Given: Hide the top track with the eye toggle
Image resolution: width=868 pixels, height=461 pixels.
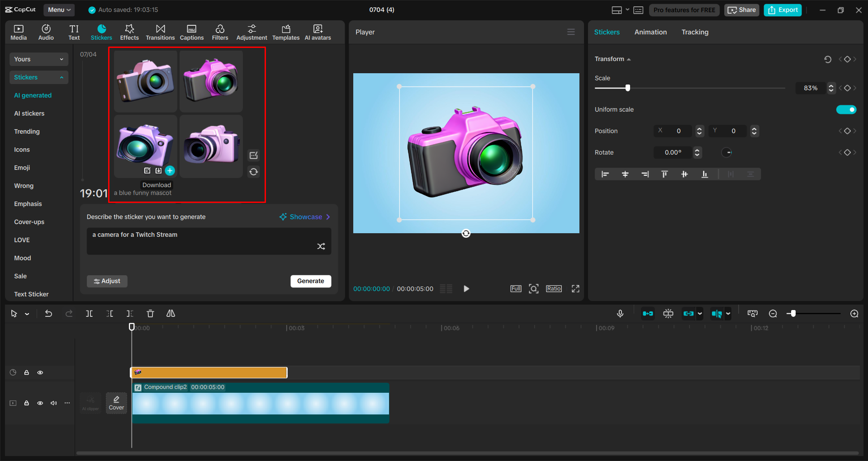Looking at the screenshot, I should [40, 372].
